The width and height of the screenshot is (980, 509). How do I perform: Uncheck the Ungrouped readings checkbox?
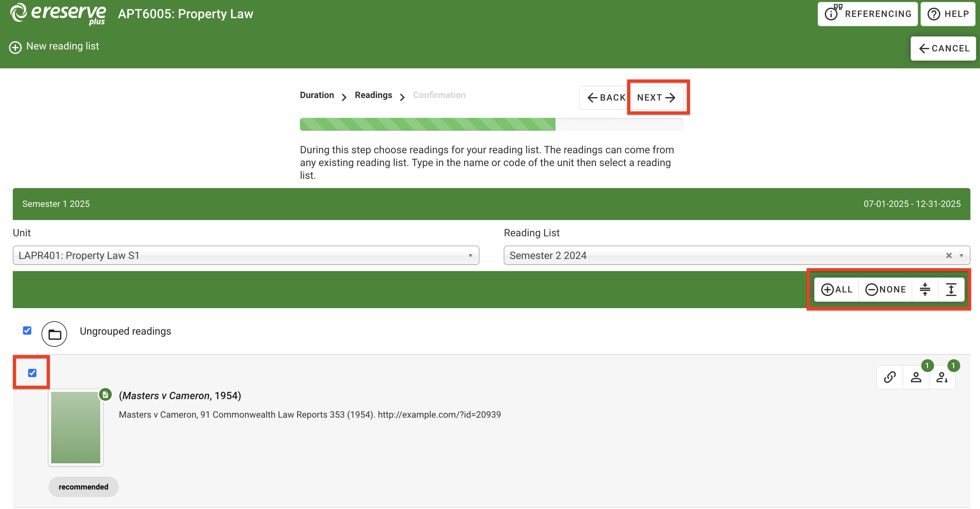point(27,330)
